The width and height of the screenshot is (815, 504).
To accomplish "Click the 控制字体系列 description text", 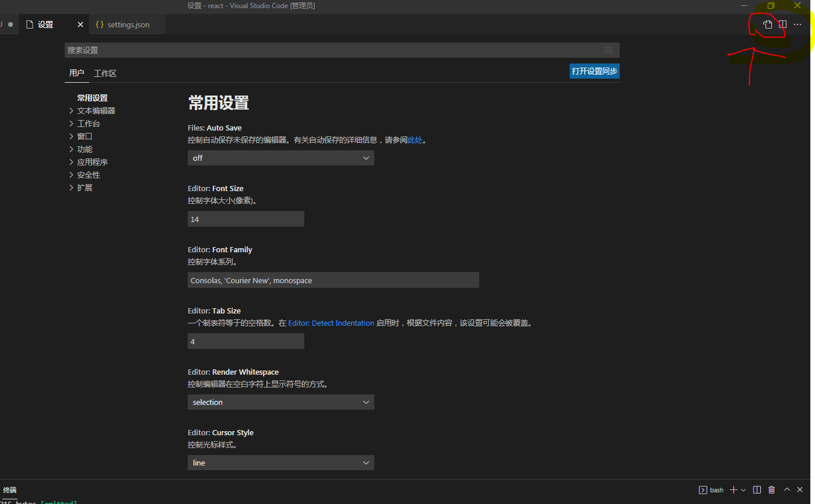I will point(212,262).
